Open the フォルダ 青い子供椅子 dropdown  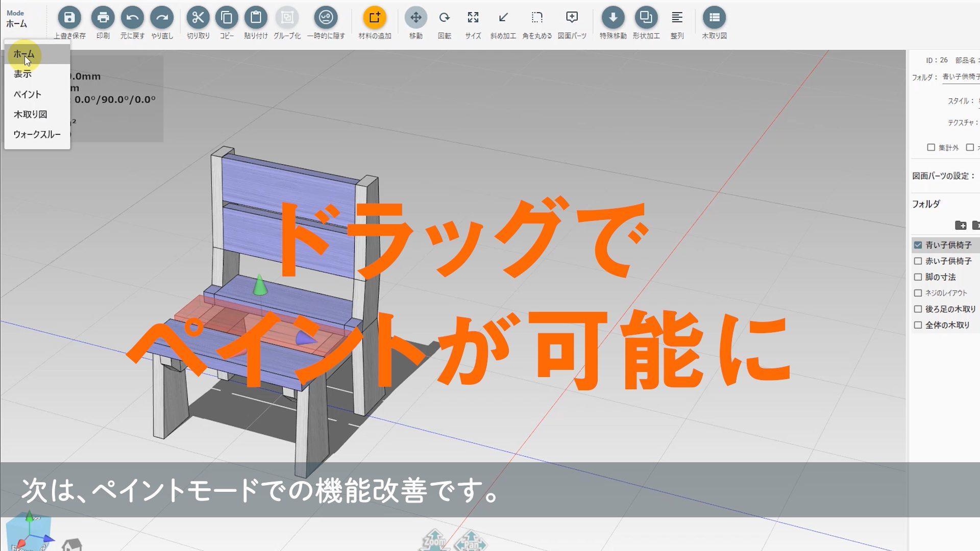(961, 77)
